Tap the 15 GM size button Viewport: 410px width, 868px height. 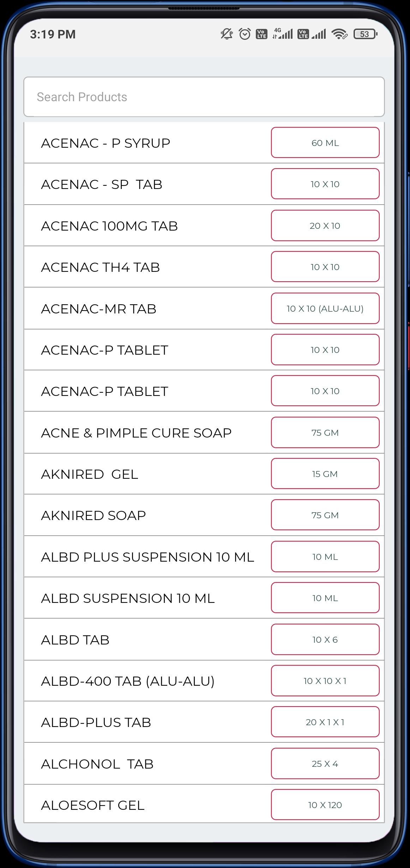pyautogui.click(x=325, y=474)
